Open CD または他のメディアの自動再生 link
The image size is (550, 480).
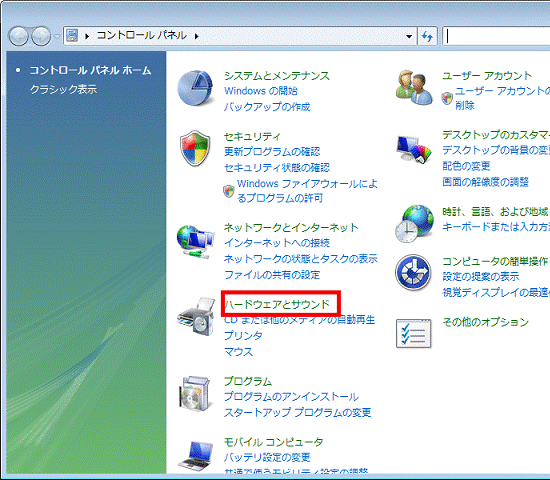tap(300, 320)
